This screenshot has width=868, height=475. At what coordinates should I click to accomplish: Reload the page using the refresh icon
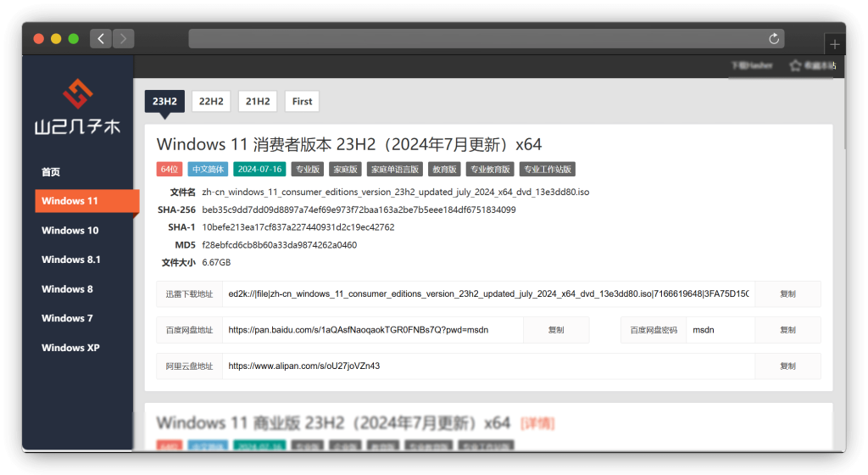click(x=773, y=39)
